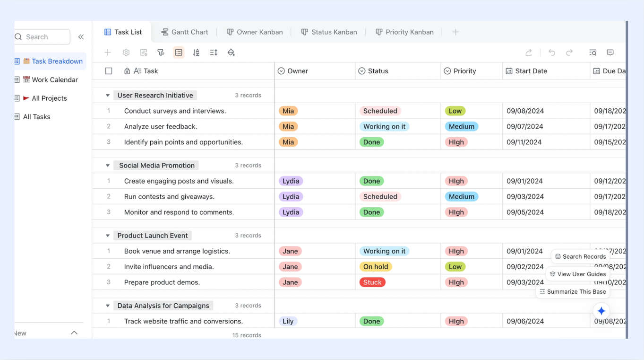Screen dimensions: 644x360
Task: Collapse the Product Launch Event group
Action: pyautogui.click(x=108, y=236)
